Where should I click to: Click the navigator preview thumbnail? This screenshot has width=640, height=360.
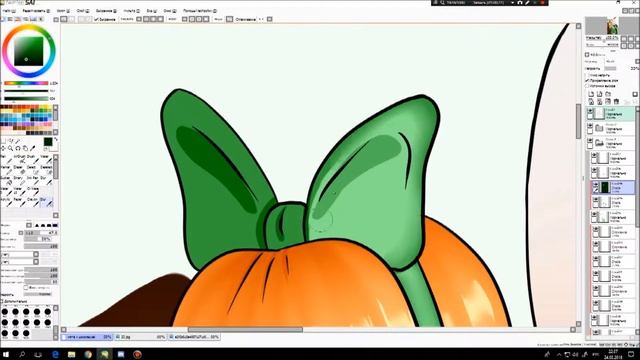pos(612,26)
